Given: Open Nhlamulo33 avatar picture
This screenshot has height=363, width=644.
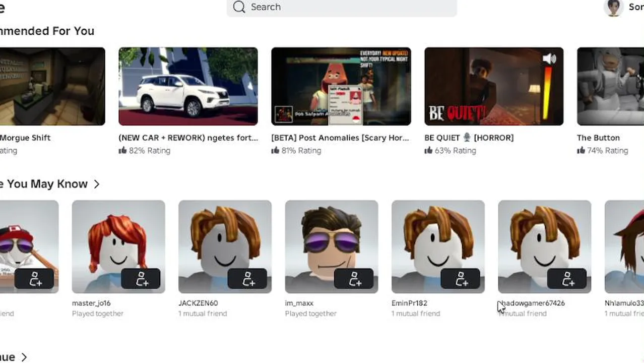Looking at the screenshot, I should tap(624, 247).
